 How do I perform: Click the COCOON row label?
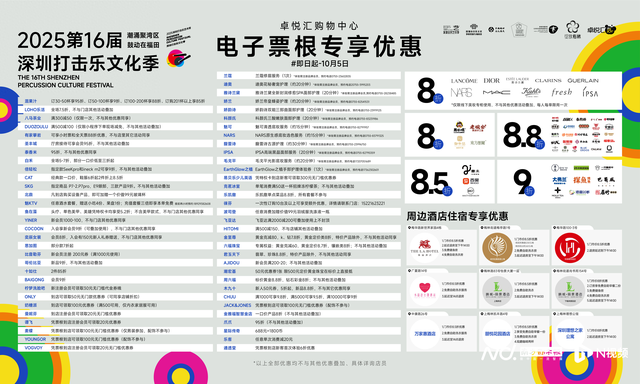coord(33,229)
